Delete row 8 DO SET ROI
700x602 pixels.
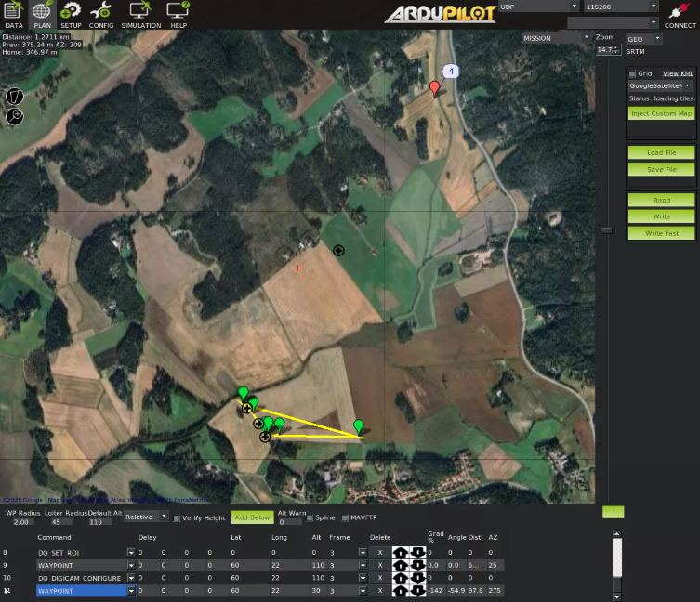pyautogui.click(x=380, y=553)
